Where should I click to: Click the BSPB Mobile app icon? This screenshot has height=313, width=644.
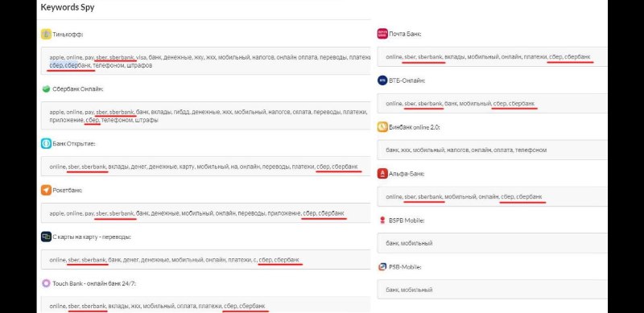pos(382,220)
